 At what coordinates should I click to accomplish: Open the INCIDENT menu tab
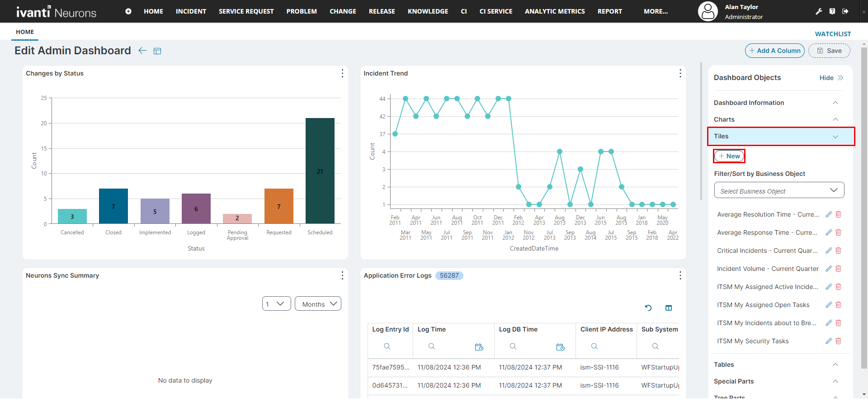(x=191, y=11)
